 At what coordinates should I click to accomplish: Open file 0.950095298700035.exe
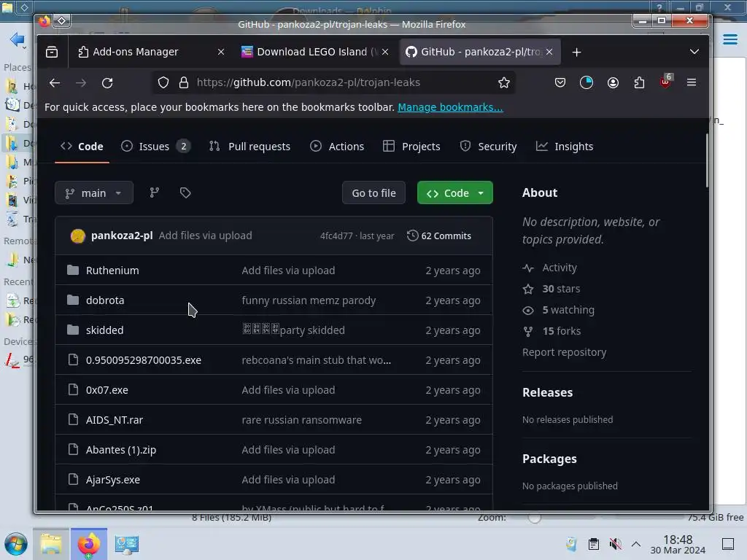coord(144,360)
